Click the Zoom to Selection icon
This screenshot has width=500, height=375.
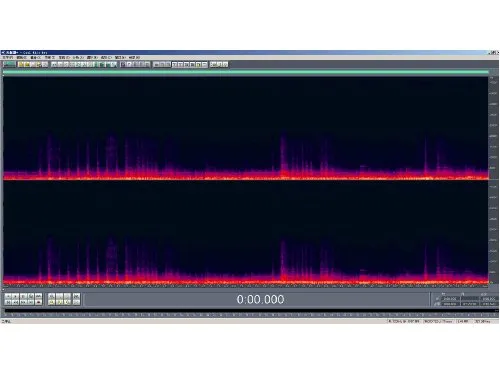click(x=51, y=302)
